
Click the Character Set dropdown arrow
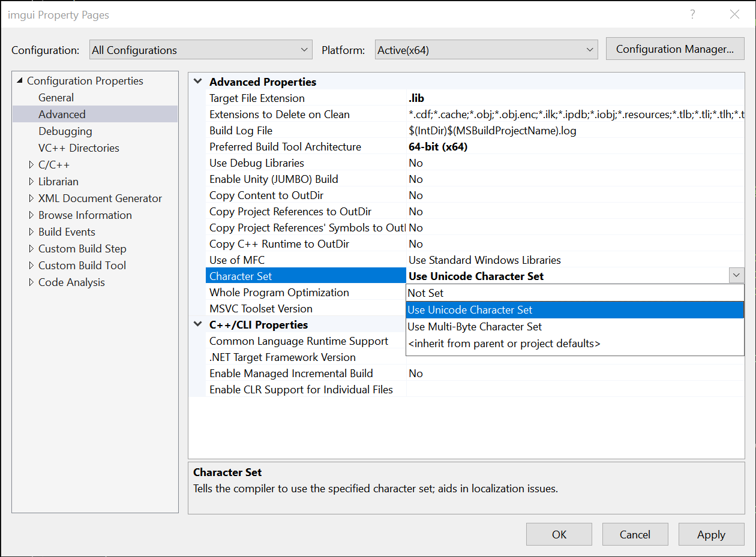737,275
